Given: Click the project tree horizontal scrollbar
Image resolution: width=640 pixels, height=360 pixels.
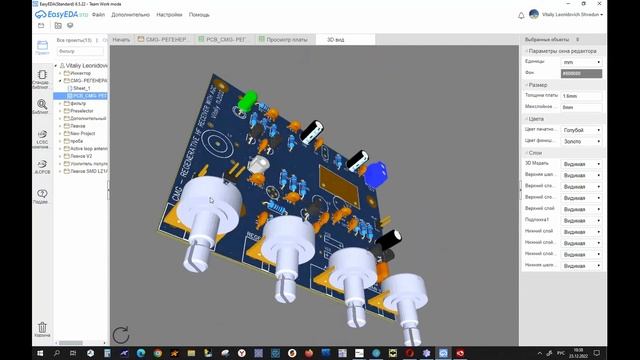Looking at the screenshot, I should [x=71, y=343].
